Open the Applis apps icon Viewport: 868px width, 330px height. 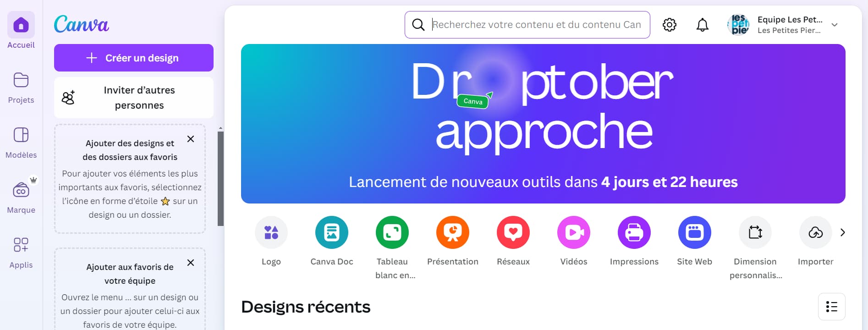(x=21, y=245)
